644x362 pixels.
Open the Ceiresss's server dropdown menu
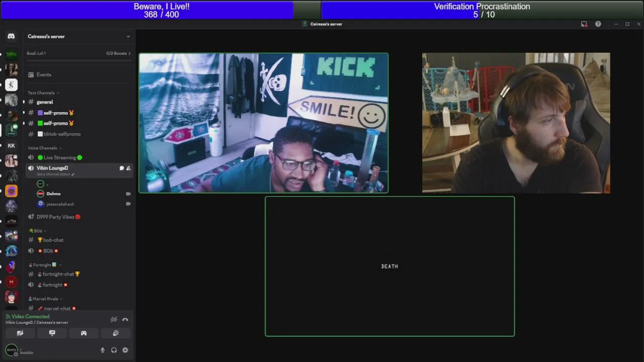(x=78, y=36)
